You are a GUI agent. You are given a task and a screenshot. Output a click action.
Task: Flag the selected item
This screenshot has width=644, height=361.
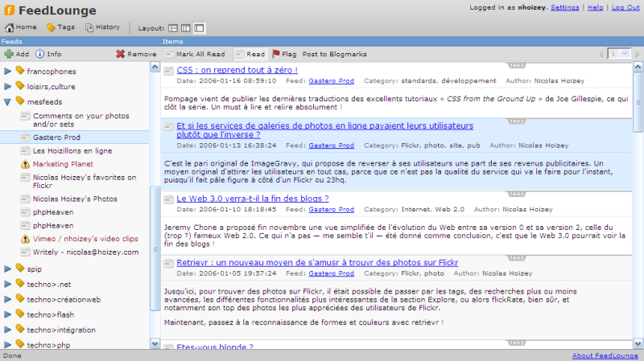284,54
